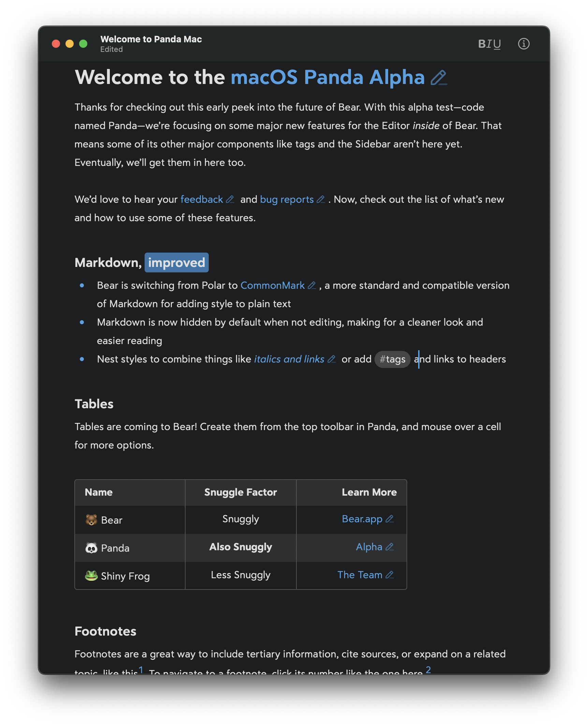Edit The Team link using its pencil

point(389,575)
